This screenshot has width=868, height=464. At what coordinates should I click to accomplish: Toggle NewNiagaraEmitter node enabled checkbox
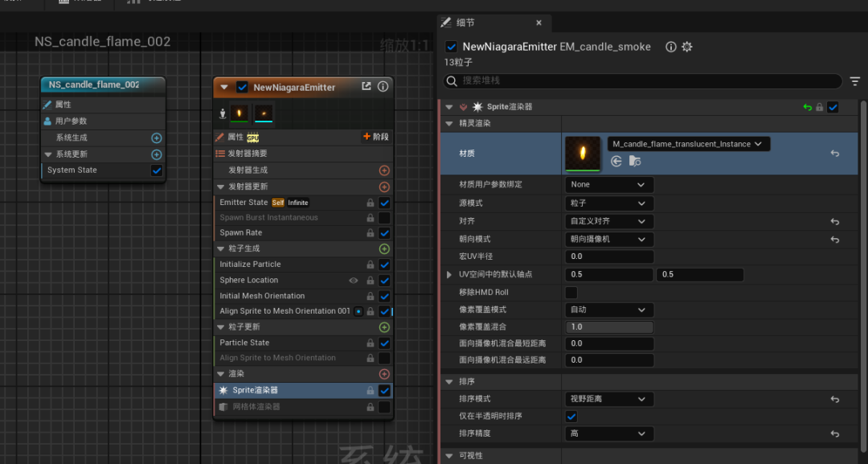point(242,87)
